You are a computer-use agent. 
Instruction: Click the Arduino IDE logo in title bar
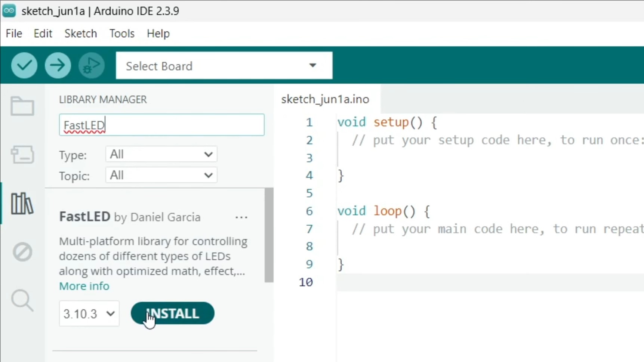tap(9, 11)
